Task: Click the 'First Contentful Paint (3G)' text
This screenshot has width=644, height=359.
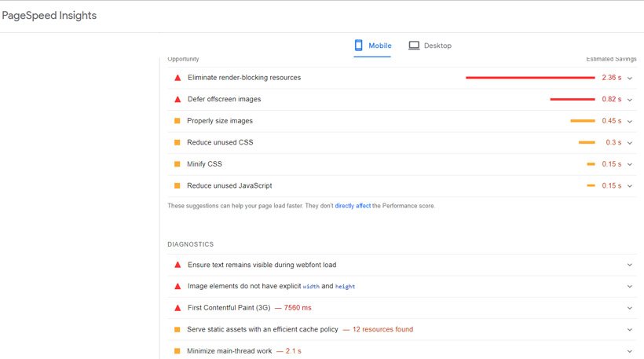Action: 229,308
